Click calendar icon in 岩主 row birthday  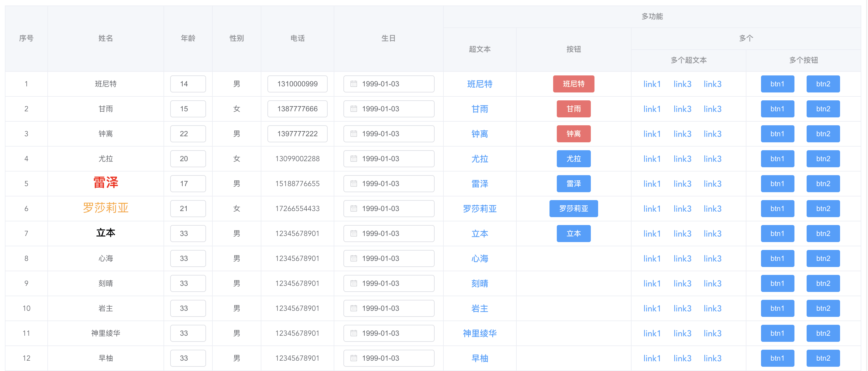[353, 309]
